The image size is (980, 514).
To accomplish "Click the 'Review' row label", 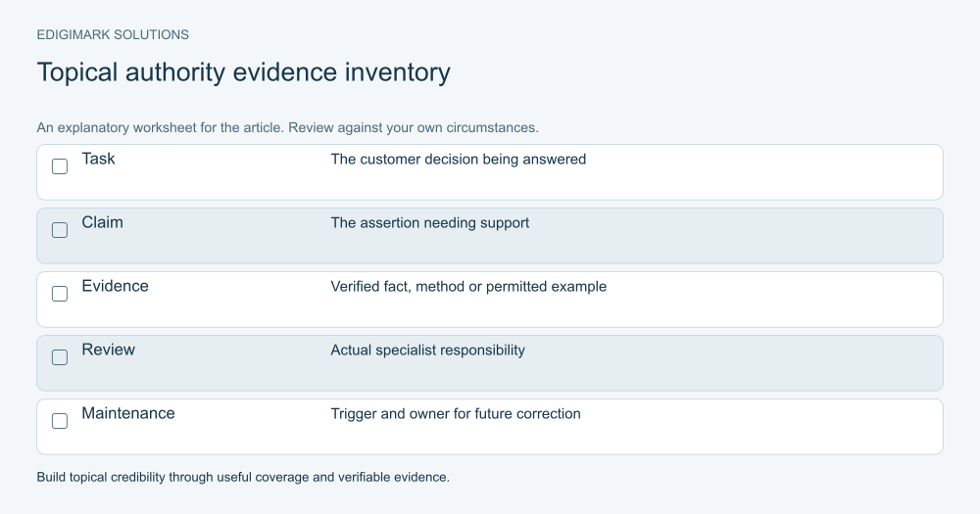I will (108, 350).
